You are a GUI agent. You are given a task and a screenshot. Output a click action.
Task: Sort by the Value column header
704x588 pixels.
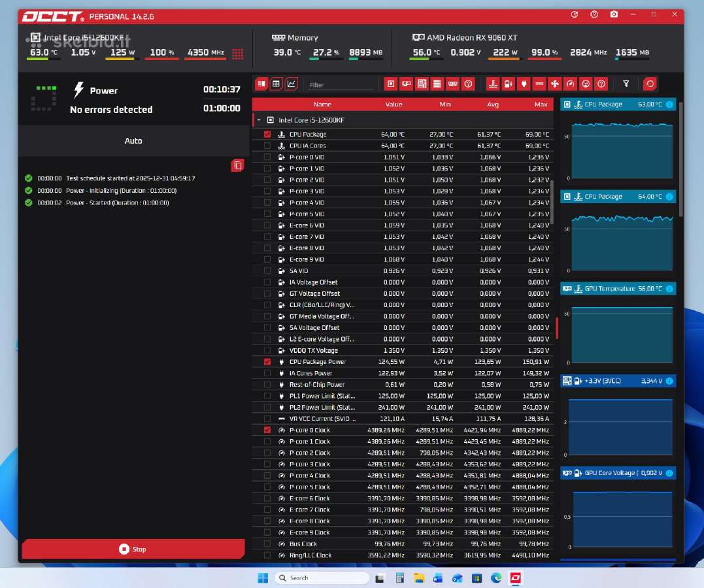click(x=394, y=104)
